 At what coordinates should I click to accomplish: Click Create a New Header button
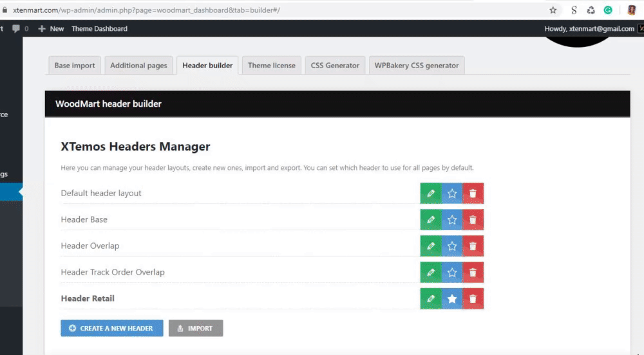111,329
